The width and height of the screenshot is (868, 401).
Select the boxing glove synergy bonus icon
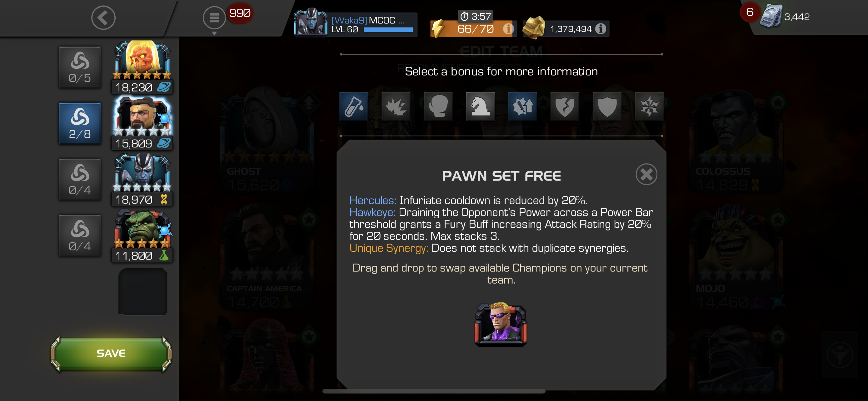coord(438,106)
